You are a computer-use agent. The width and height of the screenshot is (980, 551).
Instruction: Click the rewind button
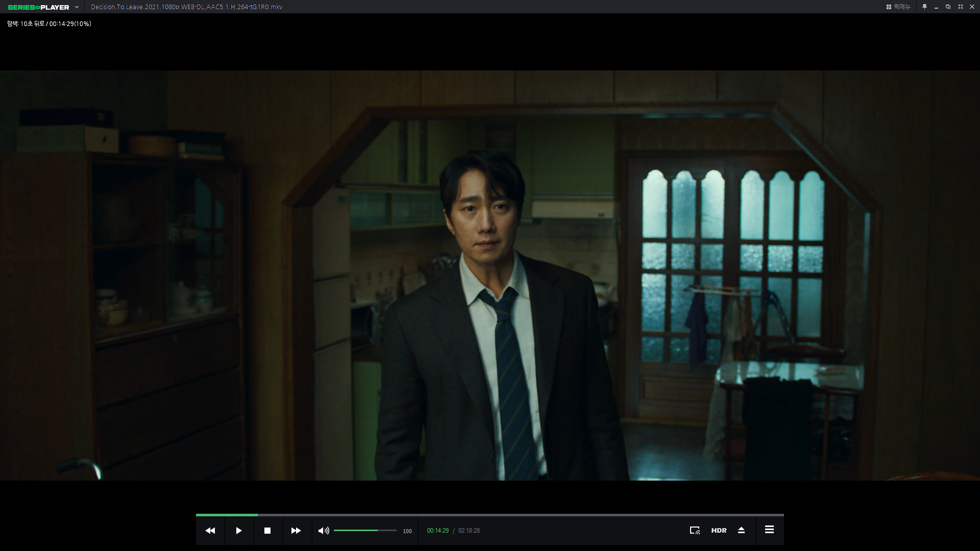[x=210, y=531]
